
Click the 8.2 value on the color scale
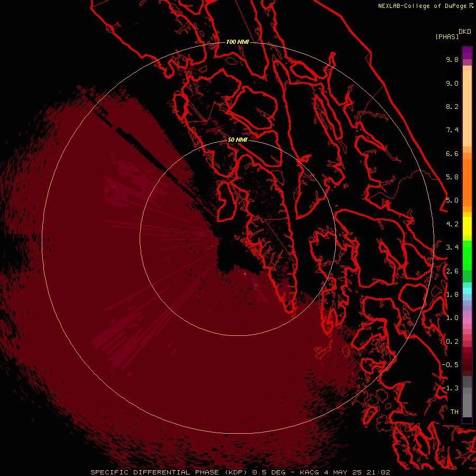(x=452, y=107)
